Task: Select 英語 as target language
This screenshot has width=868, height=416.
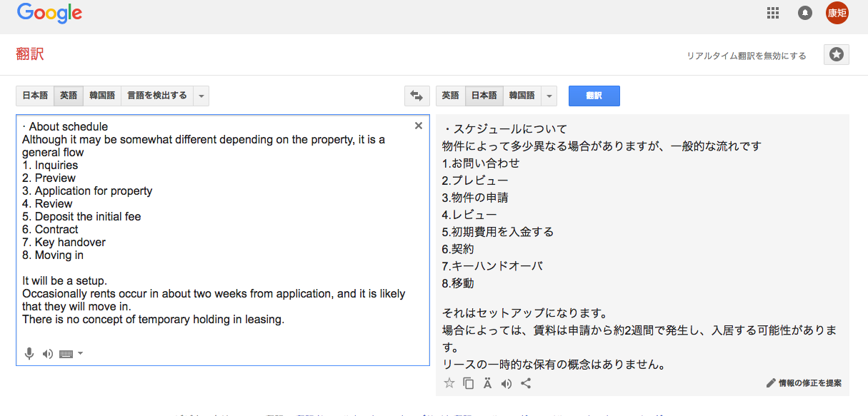Action: (x=451, y=96)
